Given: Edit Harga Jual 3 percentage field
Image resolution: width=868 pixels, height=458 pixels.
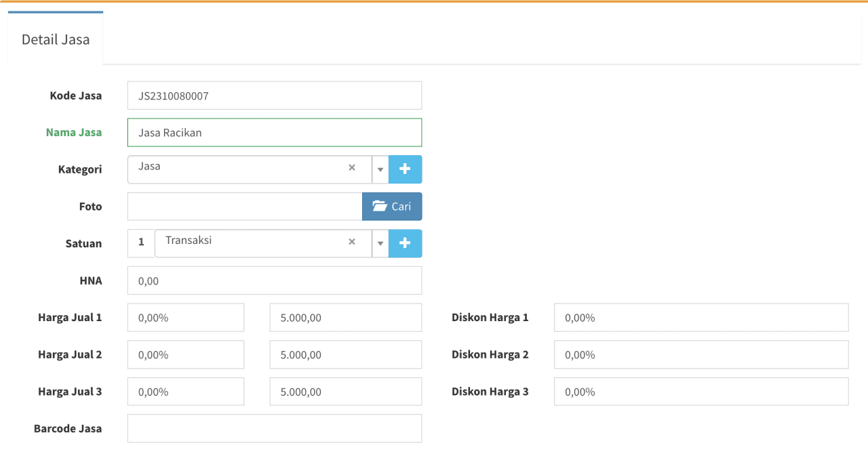Looking at the screenshot, I should [186, 392].
